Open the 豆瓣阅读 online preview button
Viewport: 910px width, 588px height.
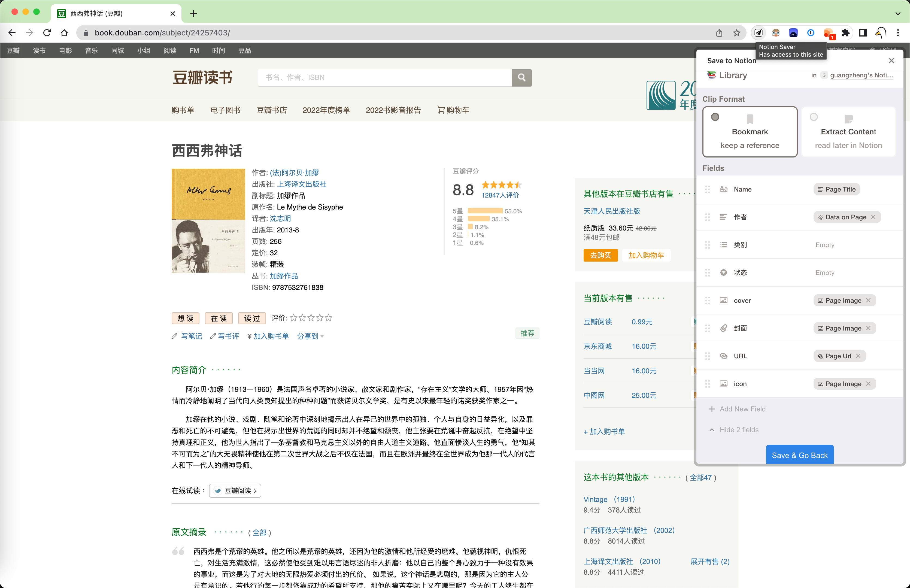[x=235, y=491]
